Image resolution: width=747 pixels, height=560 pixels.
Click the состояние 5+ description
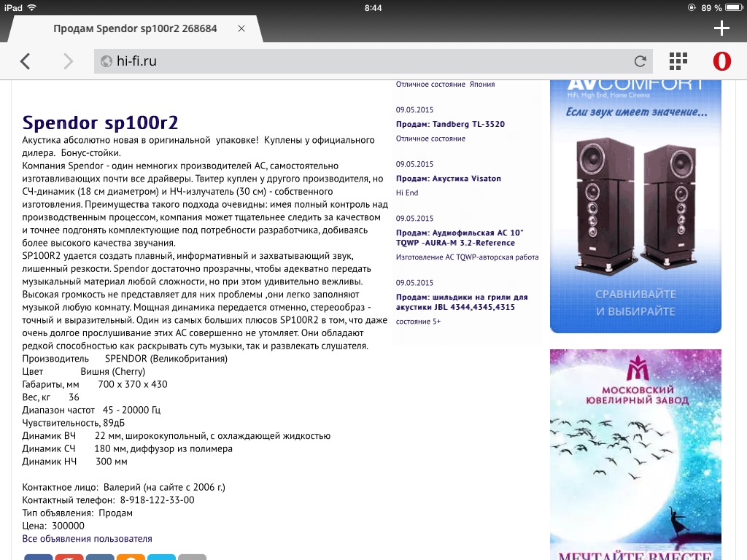tap(418, 322)
